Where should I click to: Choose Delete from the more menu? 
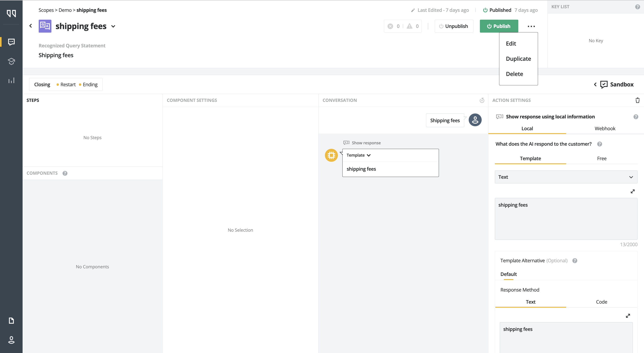(514, 74)
